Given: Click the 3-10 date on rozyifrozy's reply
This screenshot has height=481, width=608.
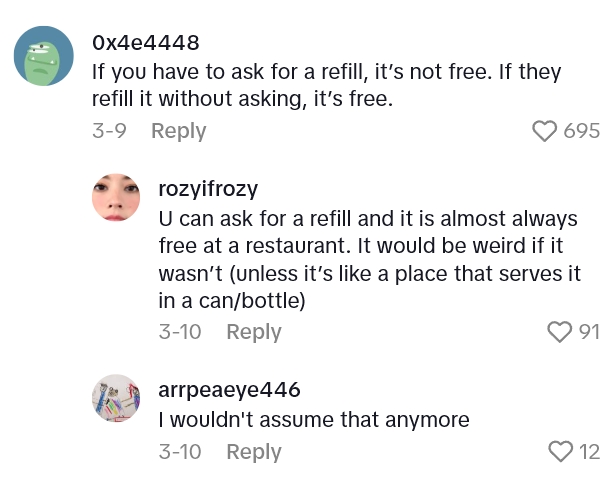Looking at the screenshot, I should [180, 332].
